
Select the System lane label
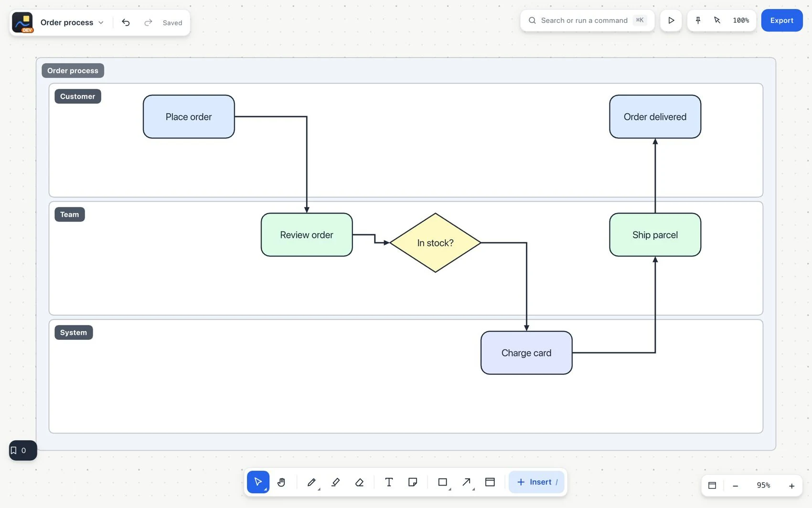(x=74, y=333)
